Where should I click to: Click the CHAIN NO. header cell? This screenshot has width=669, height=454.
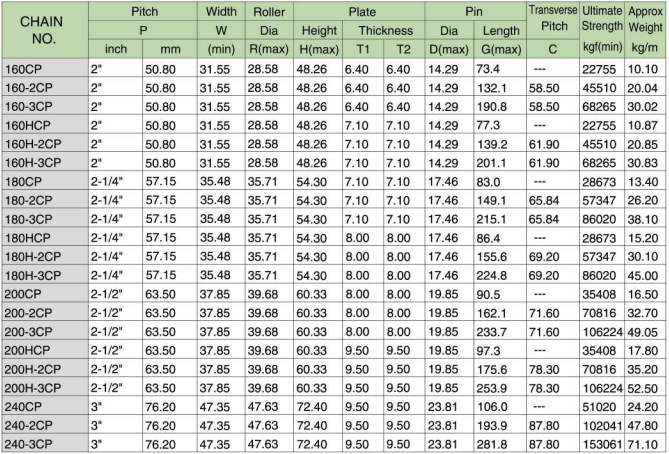(43, 30)
